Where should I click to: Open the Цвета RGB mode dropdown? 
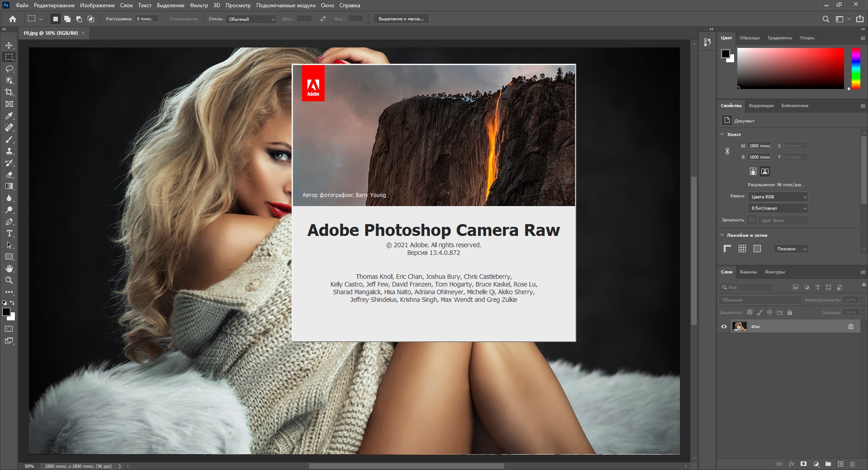(x=778, y=197)
